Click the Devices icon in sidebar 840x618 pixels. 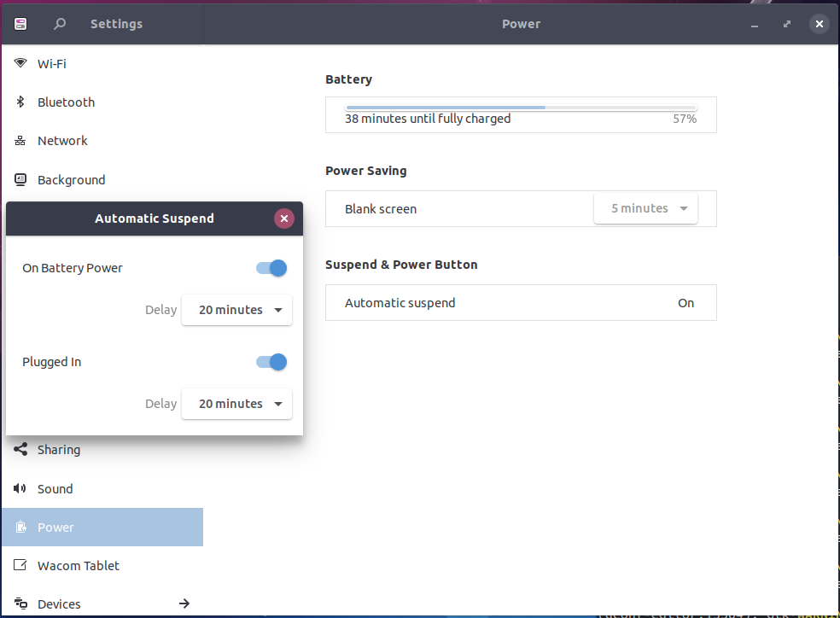pyautogui.click(x=20, y=603)
